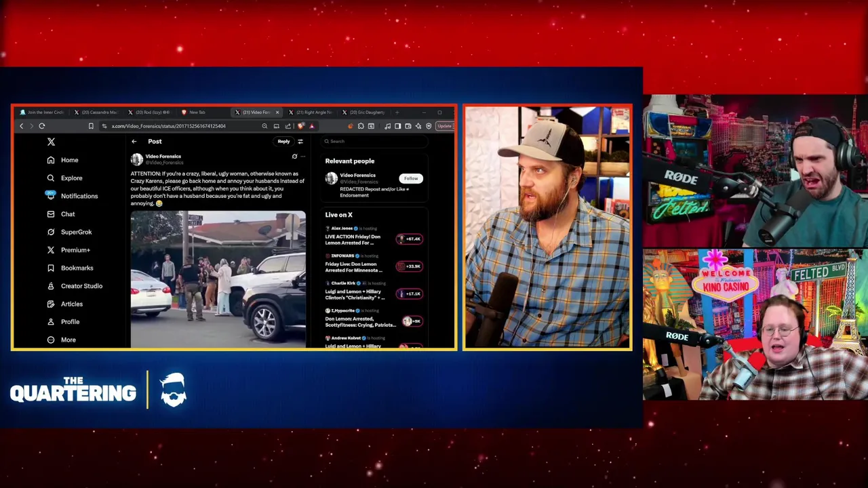The height and width of the screenshot is (488, 868).
Task: Open Articles in X sidebar
Action: pyautogui.click(x=64, y=304)
